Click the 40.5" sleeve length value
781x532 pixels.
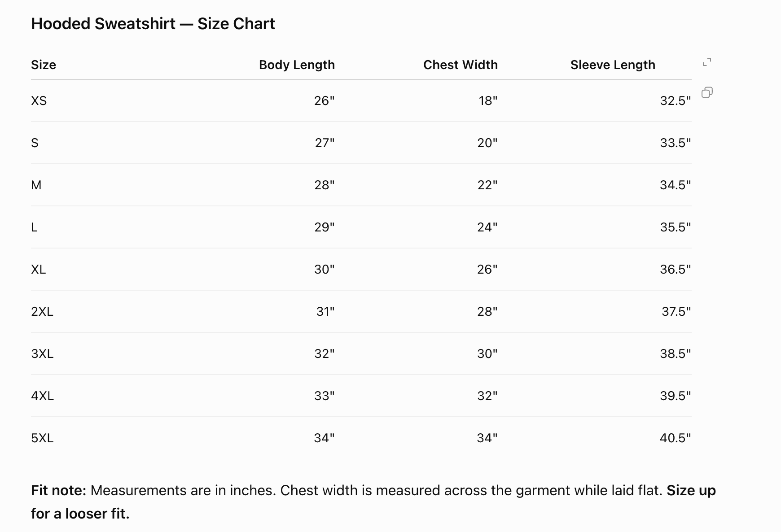[676, 438]
